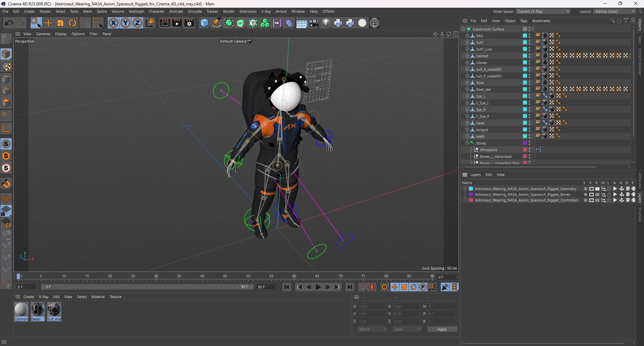Open Object Manager Tags menu
This screenshot has width=644, height=346.
click(x=524, y=21)
